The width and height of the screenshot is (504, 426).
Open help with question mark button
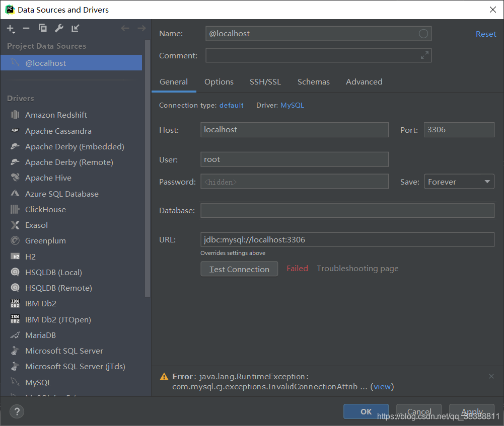[x=17, y=411]
